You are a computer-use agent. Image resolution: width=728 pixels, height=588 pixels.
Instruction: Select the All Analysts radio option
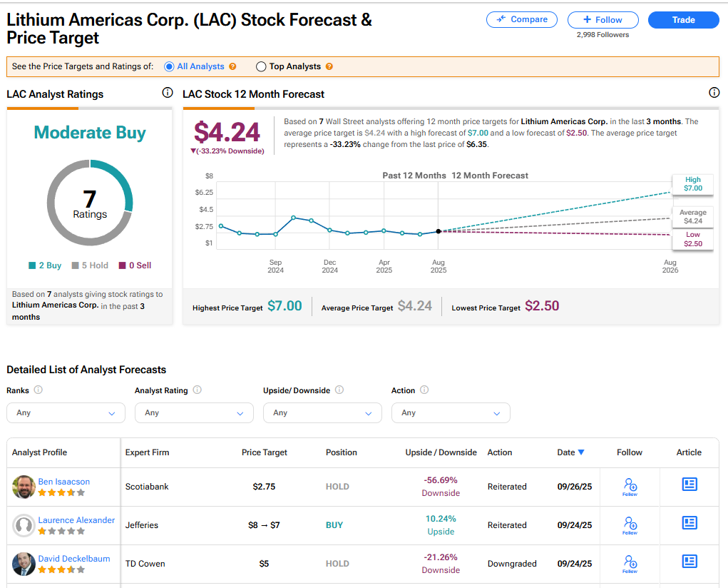point(169,66)
